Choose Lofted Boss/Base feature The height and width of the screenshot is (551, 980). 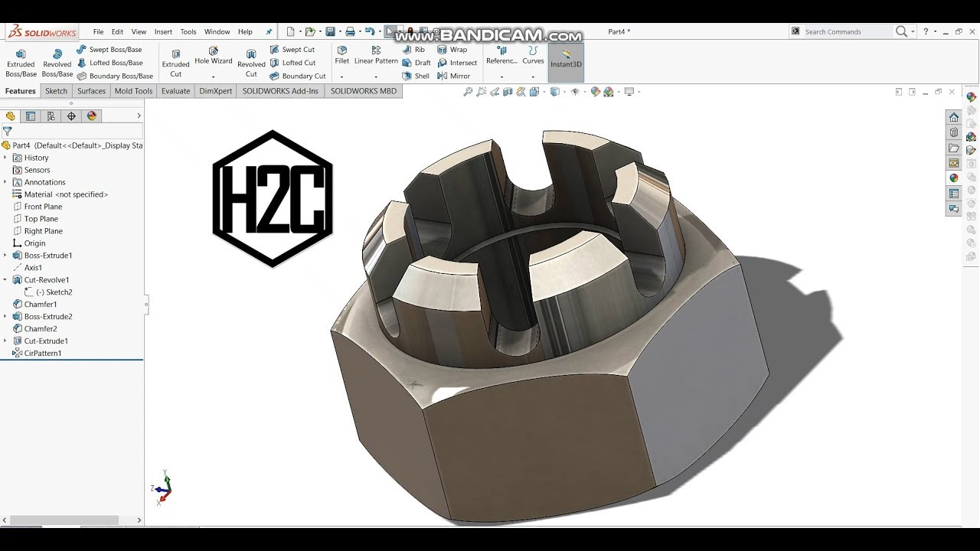tap(109, 63)
